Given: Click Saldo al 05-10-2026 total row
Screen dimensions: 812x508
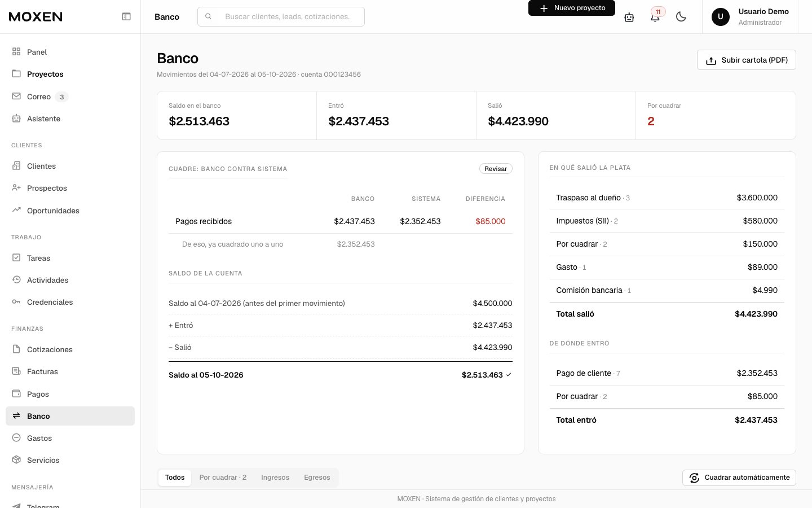Looking at the screenshot, I should coord(341,375).
